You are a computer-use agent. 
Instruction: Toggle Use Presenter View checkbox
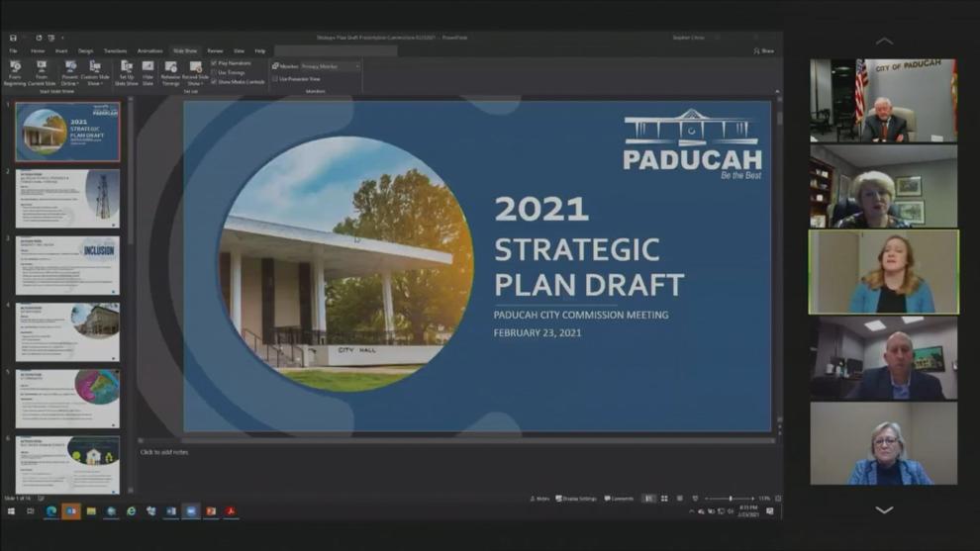tap(275, 79)
